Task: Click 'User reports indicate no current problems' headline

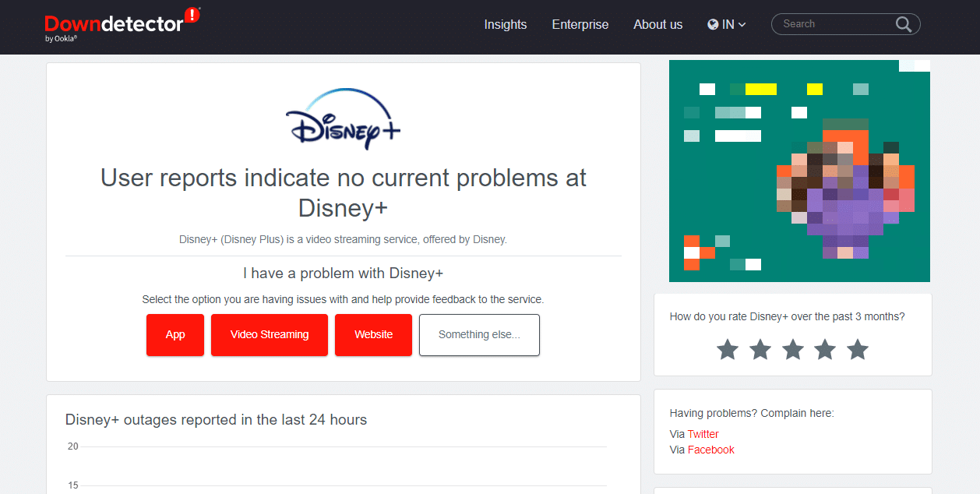Action: (x=343, y=192)
